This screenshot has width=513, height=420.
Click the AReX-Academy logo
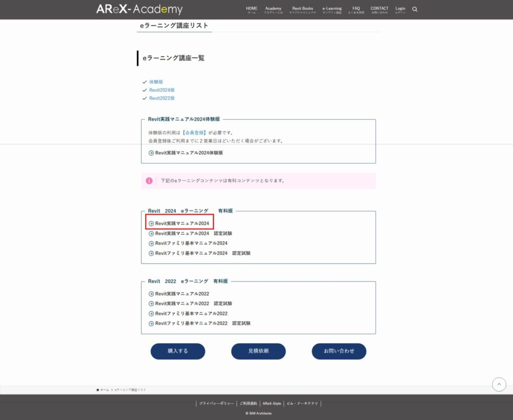(x=139, y=9)
